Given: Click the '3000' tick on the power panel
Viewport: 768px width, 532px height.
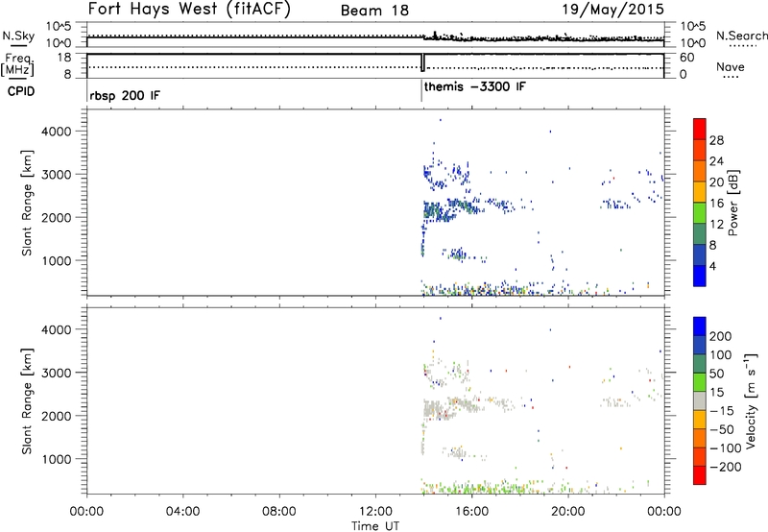Looking at the screenshot, I should pos(57,175).
